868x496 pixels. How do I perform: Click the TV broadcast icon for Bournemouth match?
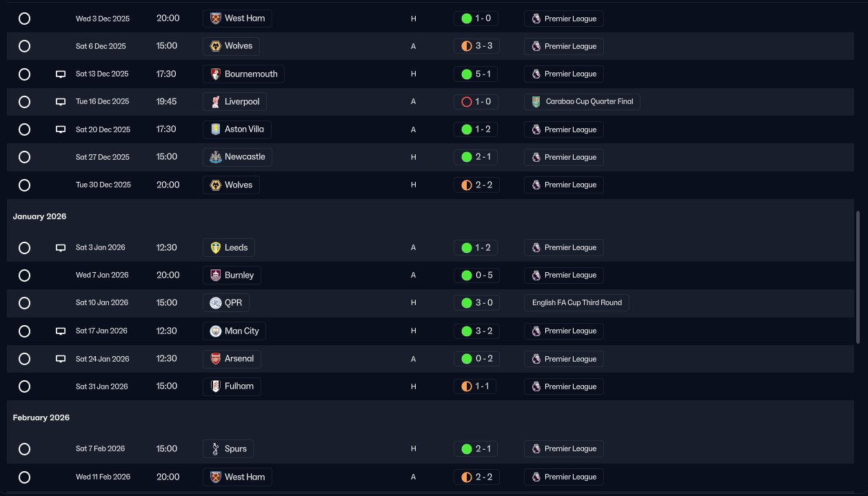61,74
